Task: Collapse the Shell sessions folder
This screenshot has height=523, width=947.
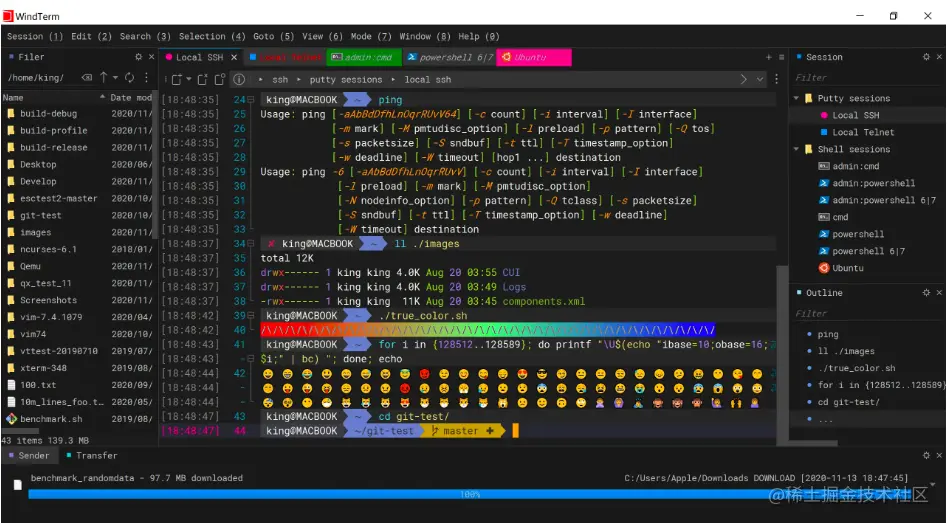Action: pos(796,149)
